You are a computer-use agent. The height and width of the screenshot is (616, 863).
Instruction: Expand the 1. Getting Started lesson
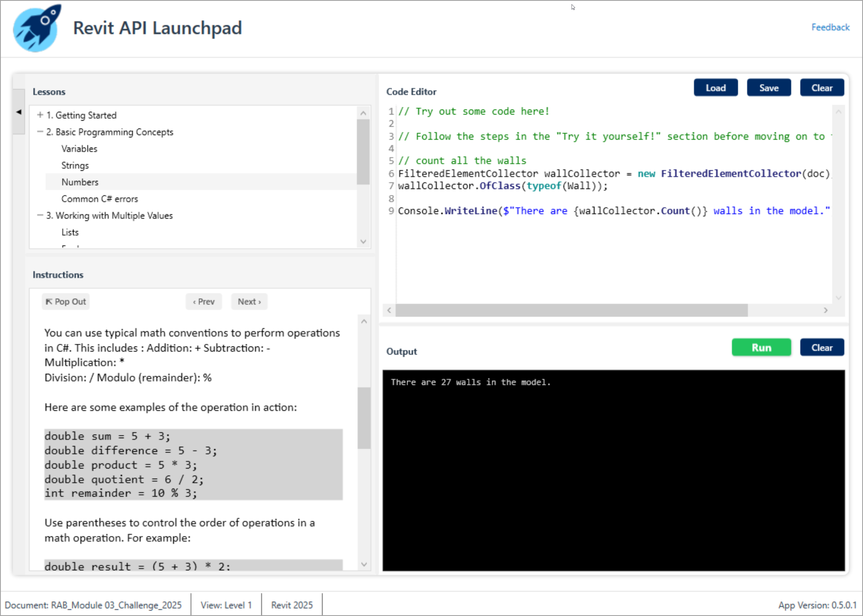tap(40, 115)
